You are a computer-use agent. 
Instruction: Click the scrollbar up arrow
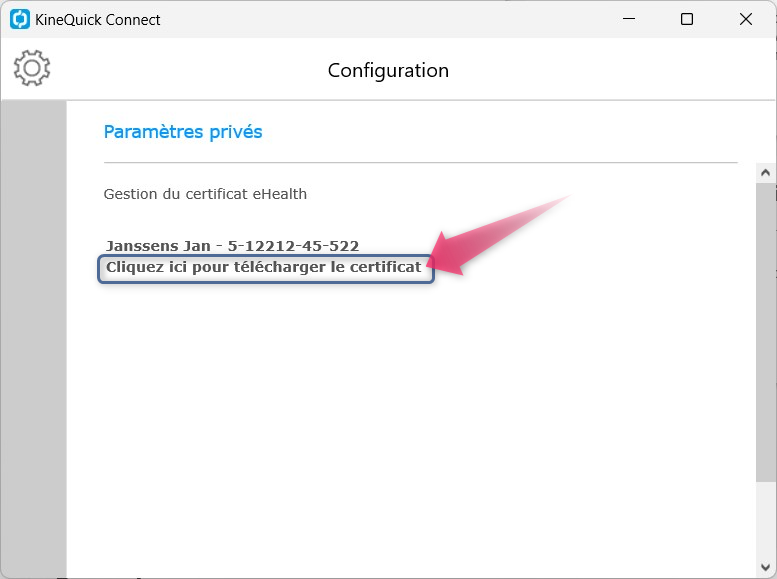766,173
